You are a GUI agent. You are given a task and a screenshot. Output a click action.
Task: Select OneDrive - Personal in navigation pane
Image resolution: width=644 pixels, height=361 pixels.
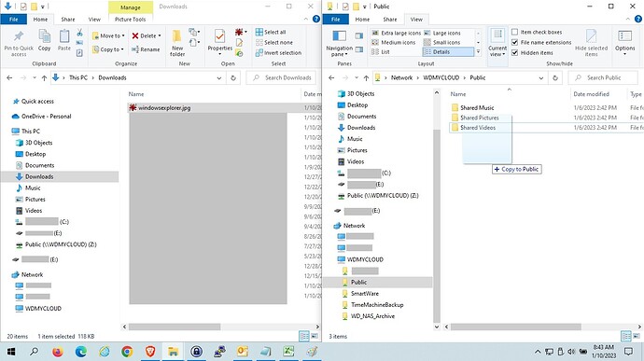pyautogui.click(x=46, y=117)
